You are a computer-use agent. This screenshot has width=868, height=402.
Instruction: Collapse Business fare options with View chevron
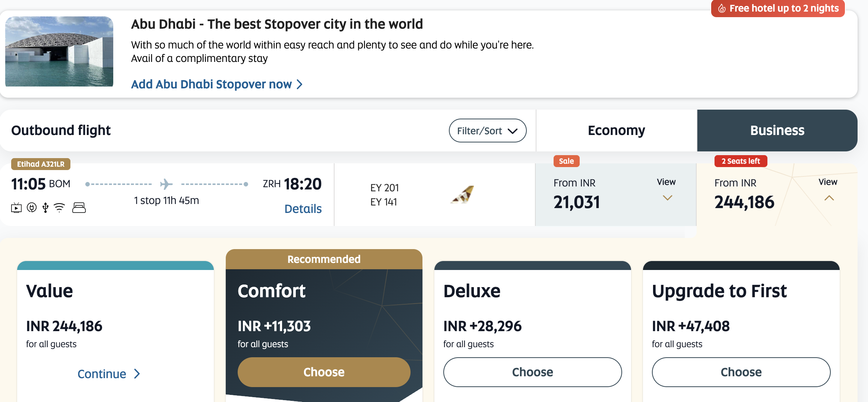tap(829, 198)
